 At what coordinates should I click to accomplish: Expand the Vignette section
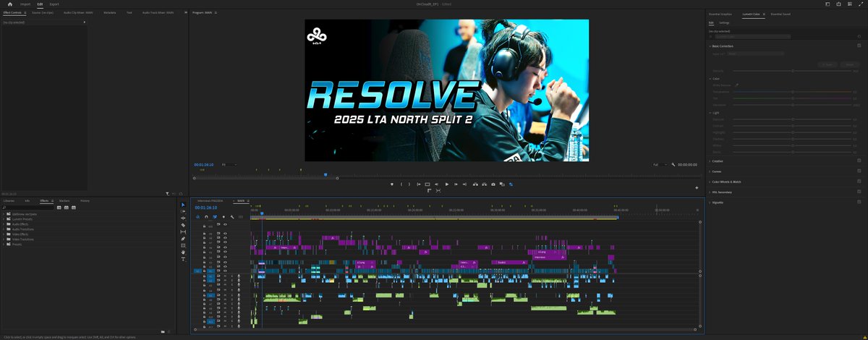click(710, 202)
